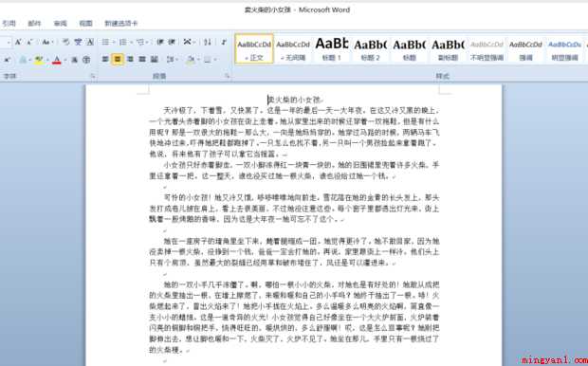Justify the paragraph text
Image resolution: width=588 pixels, height=366 pixels.
click(141, 59)
